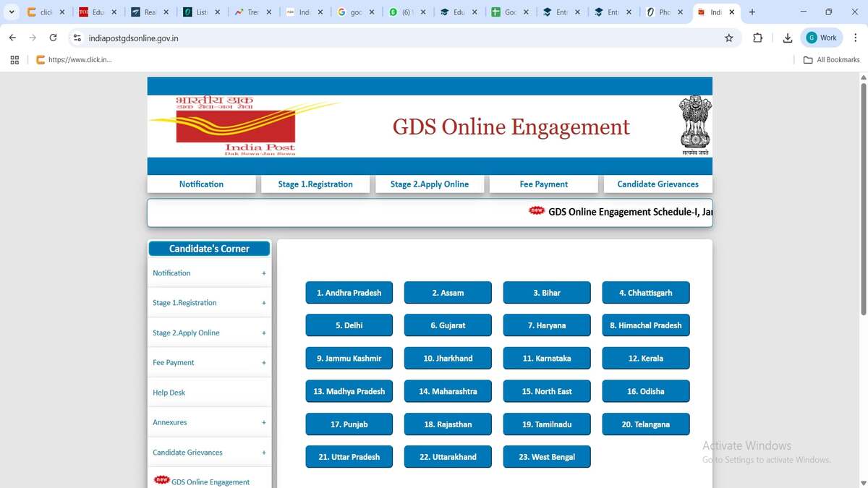Open a new browser tab with plus
This screenshot has height=488, width=868.
pyautogui.click(x=752, y=12)
